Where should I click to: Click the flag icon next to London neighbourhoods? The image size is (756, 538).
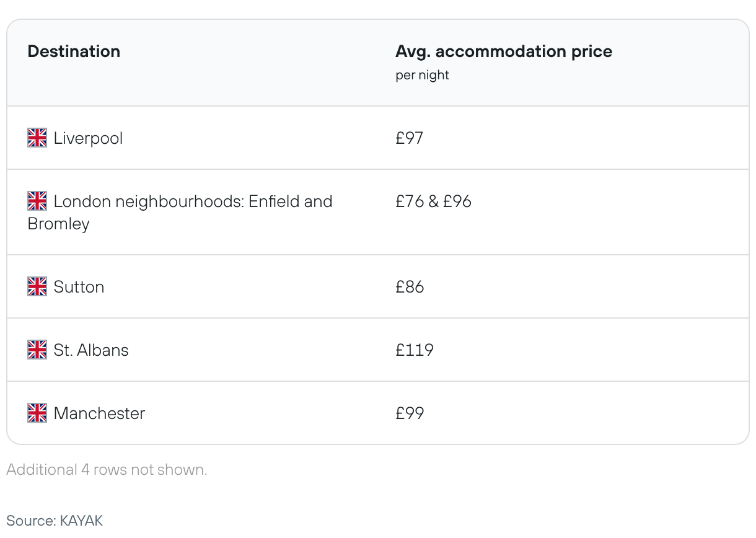(x=37, y=201)
